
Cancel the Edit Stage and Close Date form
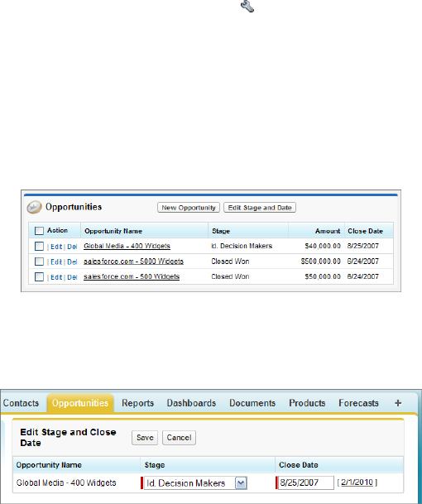click(179, 438)
